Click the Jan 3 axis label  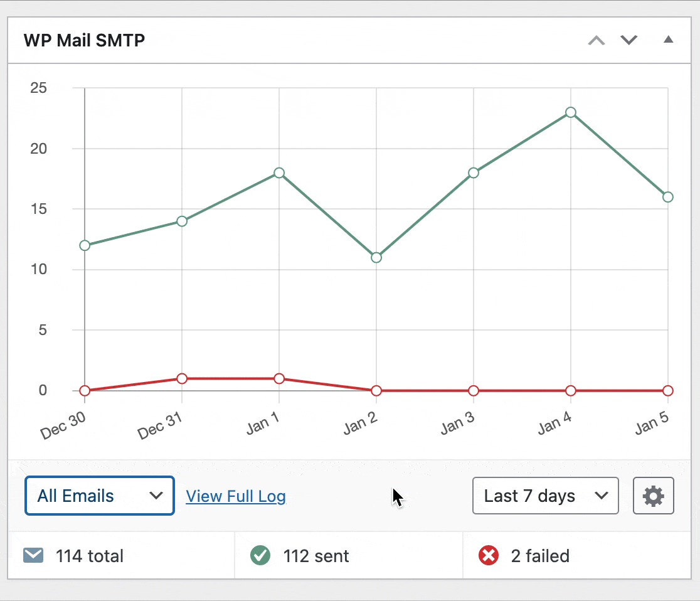click(458, 424)
